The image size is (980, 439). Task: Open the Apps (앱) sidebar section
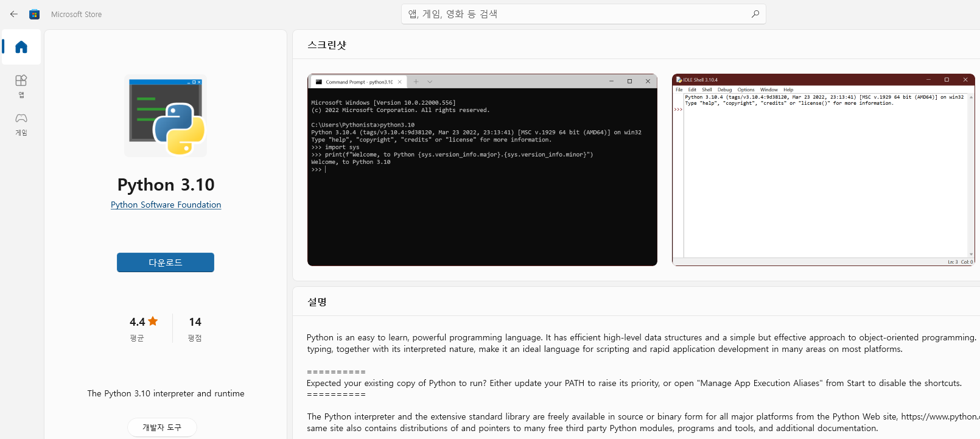coord(21,86)
